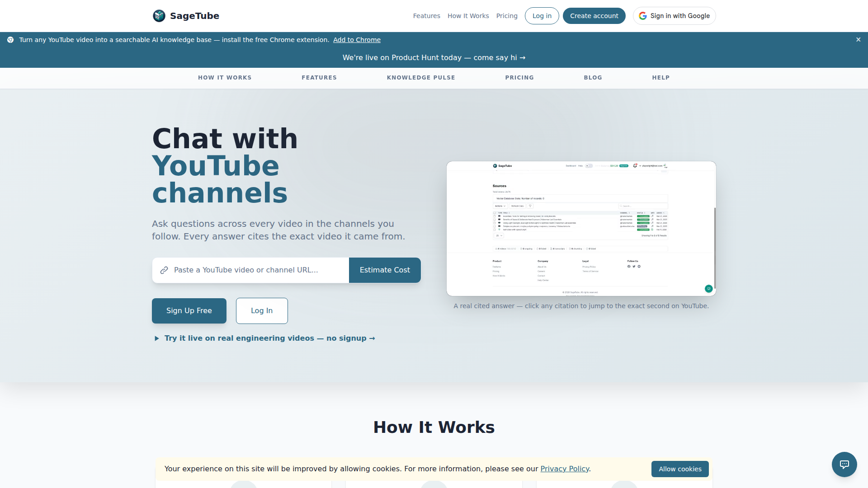Follow the Add to Chrome link
Viewport: 868px width, 488px height.
click(x=357, y=40)
